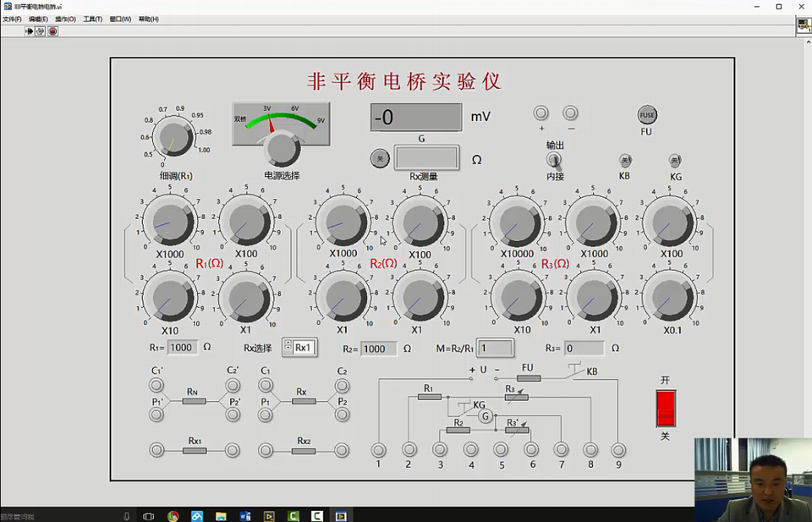The image size is (812, 522).
Task: Click the Rx测量 Ω readout box
Action: (426, 158)
